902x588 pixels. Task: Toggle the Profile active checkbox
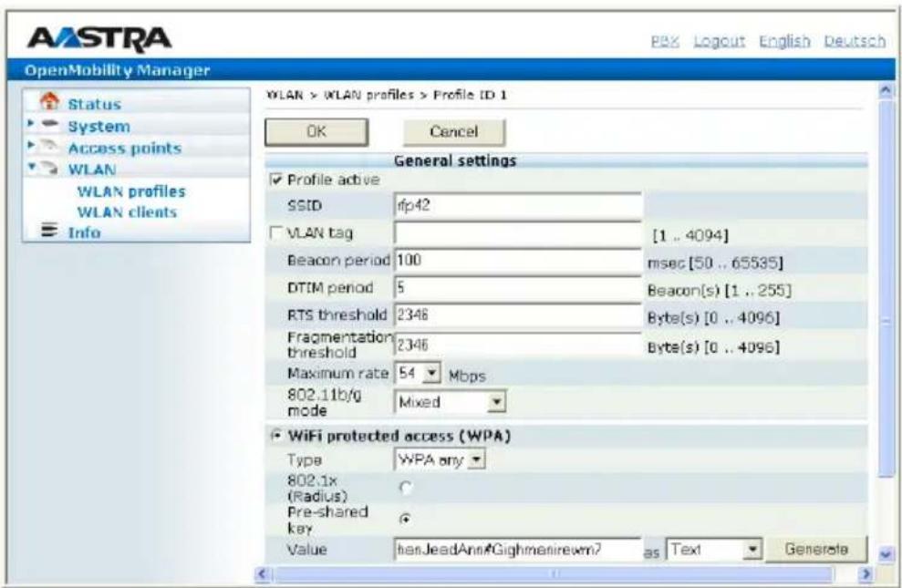(x=276, y=180)
